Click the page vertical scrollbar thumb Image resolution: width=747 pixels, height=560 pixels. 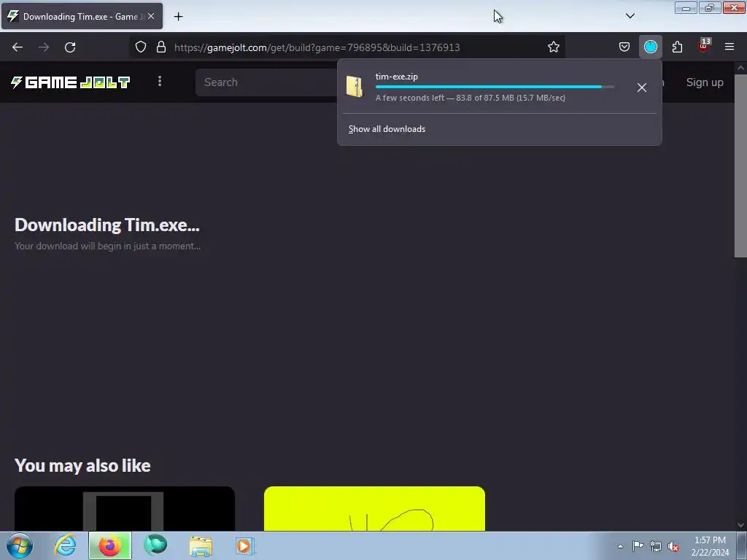[x=740, y=166]
